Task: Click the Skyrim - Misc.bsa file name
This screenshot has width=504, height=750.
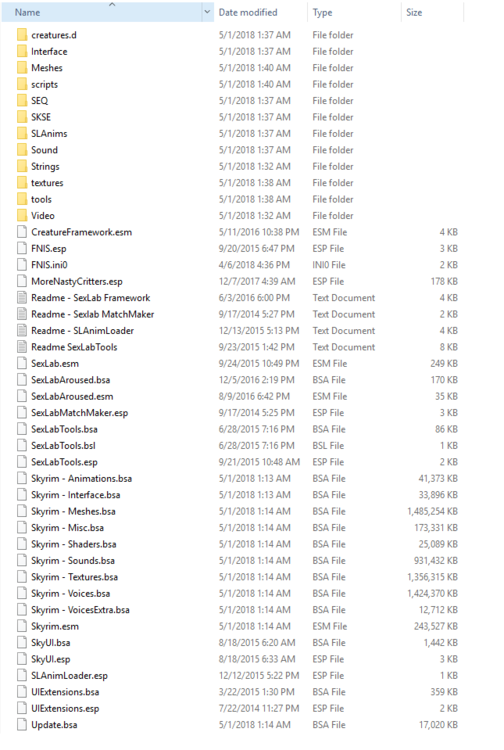Action: pos(67,528)
